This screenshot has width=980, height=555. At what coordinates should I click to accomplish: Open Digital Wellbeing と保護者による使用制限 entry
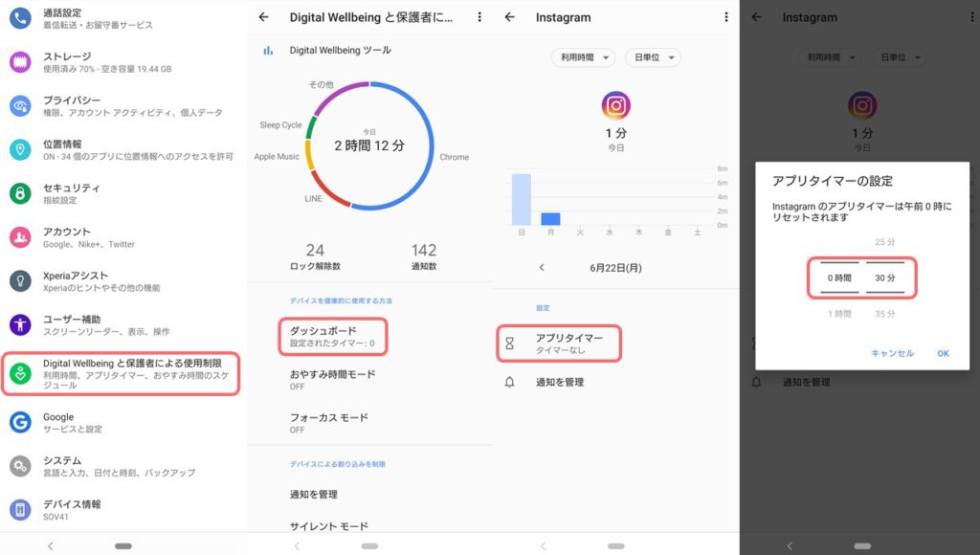tap(122, 374)
